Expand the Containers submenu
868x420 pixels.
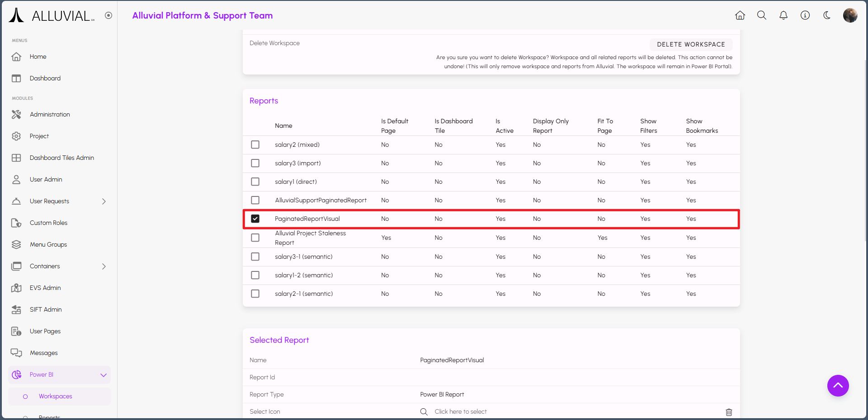click(x=104, y=266)
